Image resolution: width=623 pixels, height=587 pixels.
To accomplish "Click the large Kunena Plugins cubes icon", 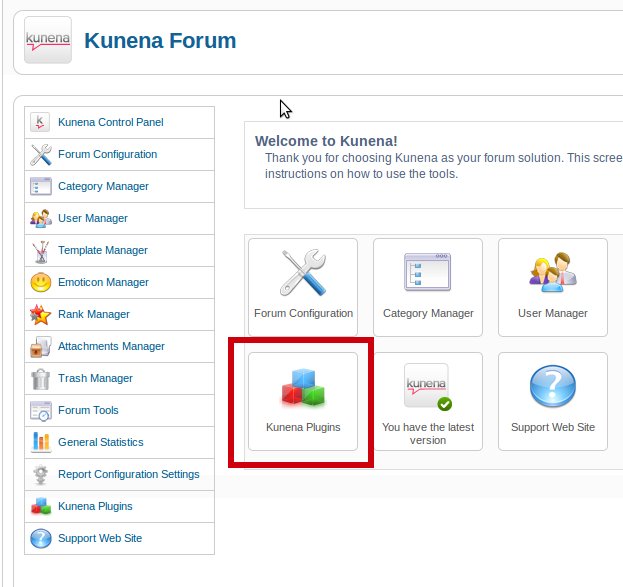I will (x=303, y=387).
